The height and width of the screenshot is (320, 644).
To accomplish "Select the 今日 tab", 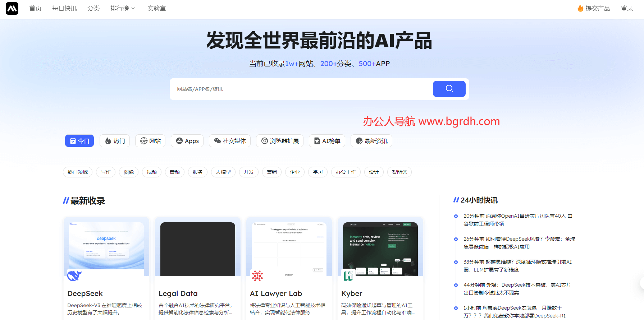I will 79,141.
